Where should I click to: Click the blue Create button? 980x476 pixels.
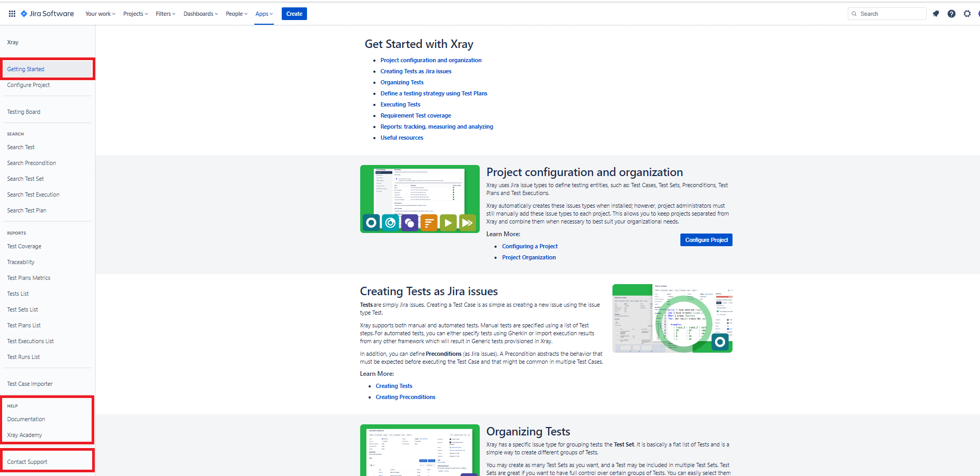pos(294,14)
